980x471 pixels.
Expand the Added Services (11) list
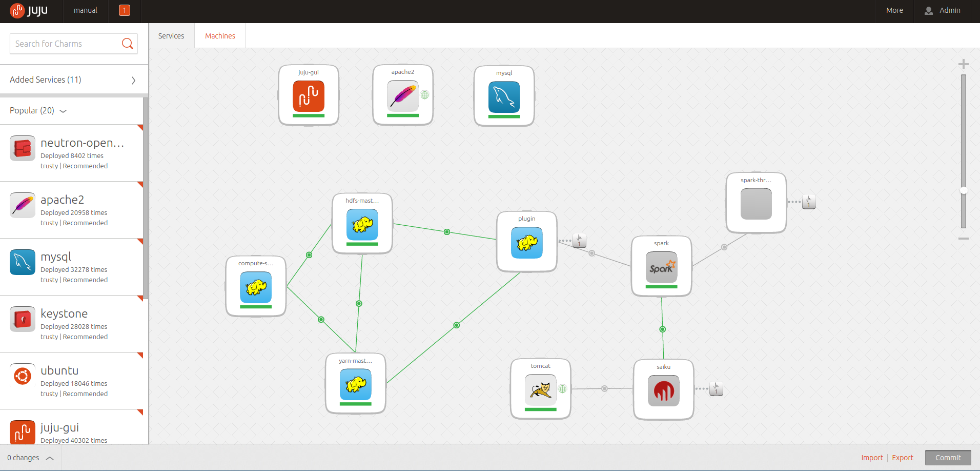click(x=74, y=80)
